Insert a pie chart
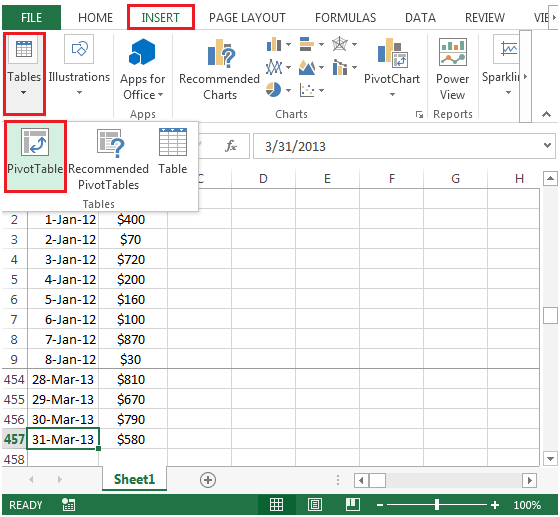The height and width of the screenshot is (517, 560). [278, 90]
